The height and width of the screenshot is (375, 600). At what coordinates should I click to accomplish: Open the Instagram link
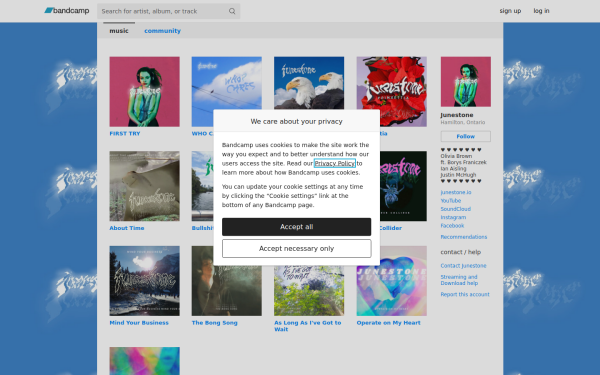point(453,217)
